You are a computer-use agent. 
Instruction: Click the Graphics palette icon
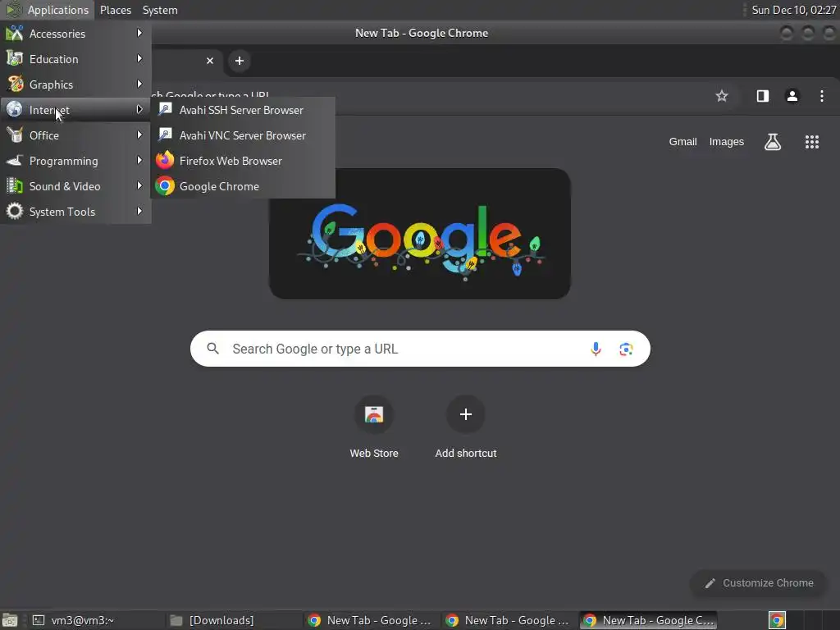[15, 84]
